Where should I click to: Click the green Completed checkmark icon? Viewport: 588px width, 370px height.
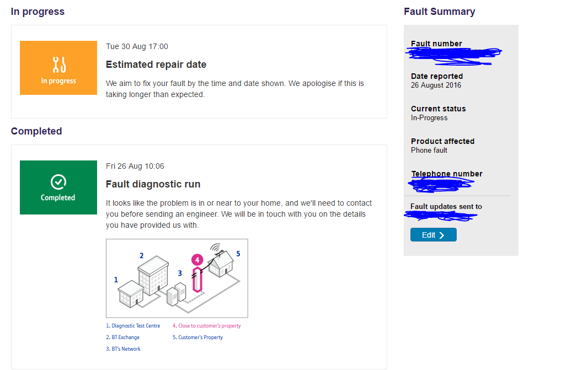58,181
